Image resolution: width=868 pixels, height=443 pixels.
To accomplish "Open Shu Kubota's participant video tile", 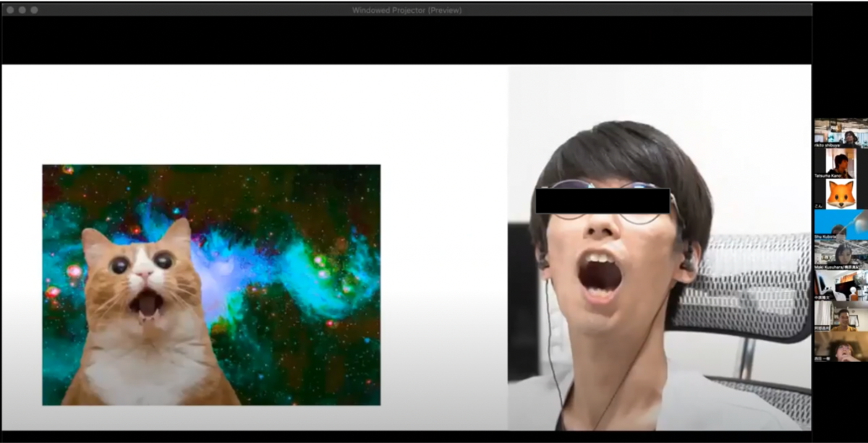I will tap(840, 225).
